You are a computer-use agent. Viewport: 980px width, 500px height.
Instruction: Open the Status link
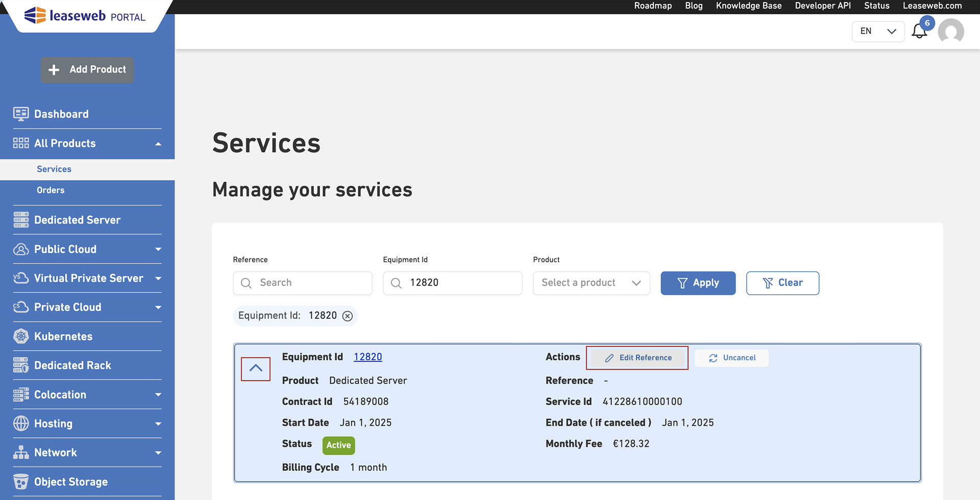pyautogui.click(x=877, y=6)
